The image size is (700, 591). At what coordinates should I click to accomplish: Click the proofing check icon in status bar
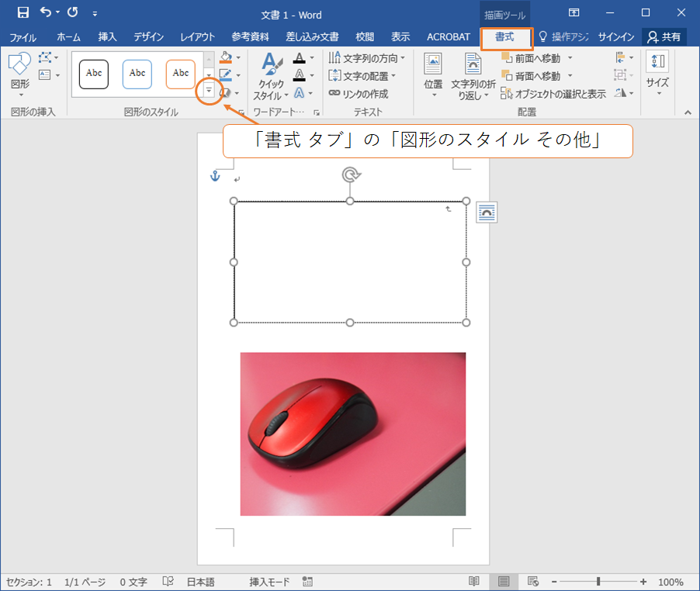click(168, 582)
